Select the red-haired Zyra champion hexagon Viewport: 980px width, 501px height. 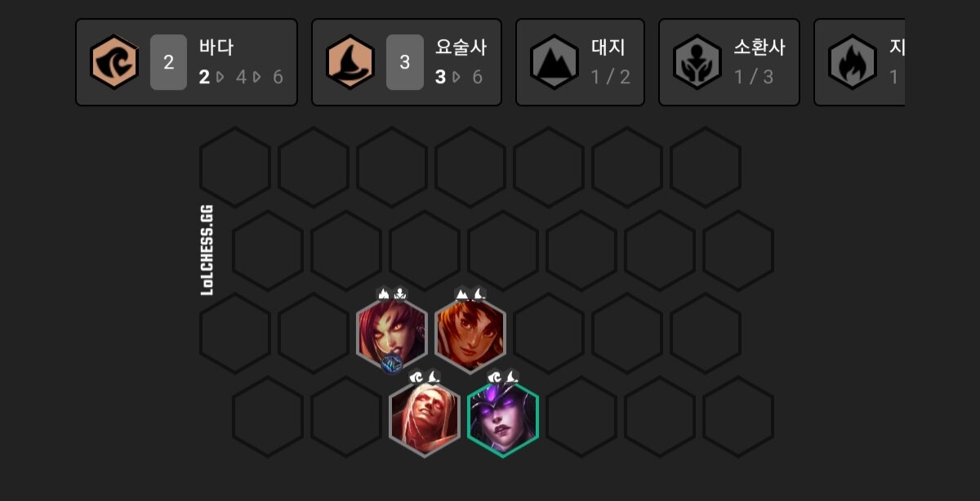point(392,333)
